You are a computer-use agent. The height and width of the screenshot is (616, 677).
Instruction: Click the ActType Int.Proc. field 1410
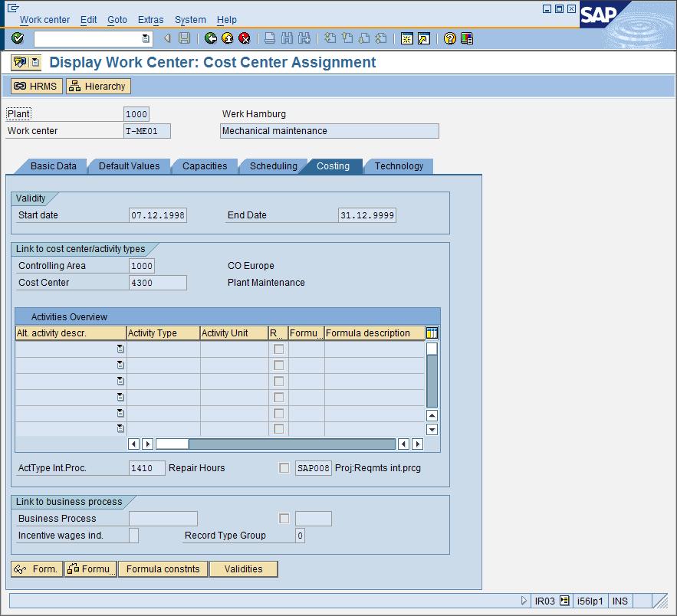point(146,468)
